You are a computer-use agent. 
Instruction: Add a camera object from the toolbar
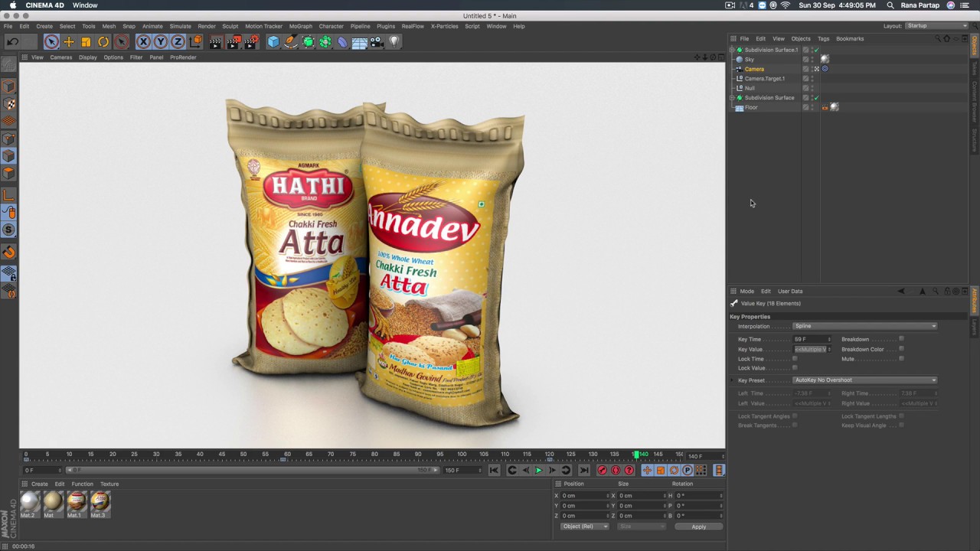tap(377, 42)
